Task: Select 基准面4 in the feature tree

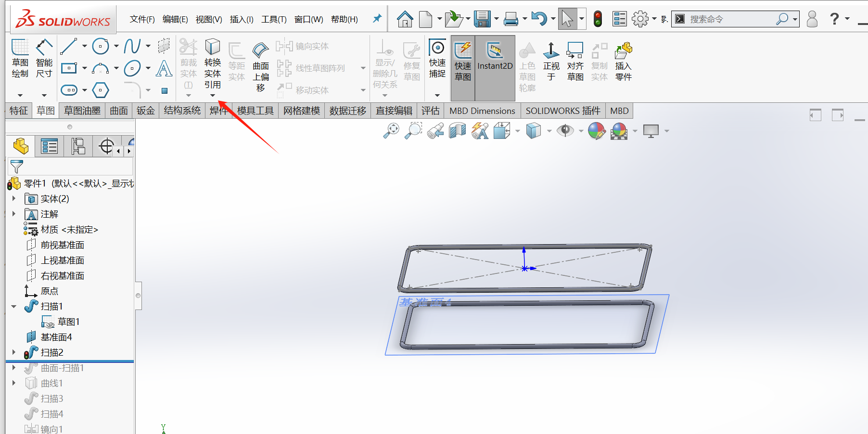Action: point(56,337)
